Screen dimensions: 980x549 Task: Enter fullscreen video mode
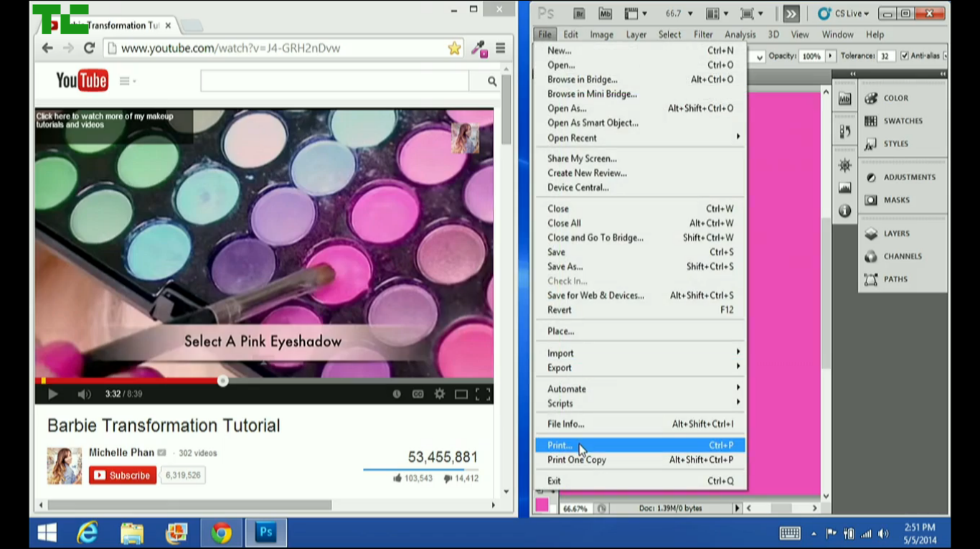click(483, 394)
